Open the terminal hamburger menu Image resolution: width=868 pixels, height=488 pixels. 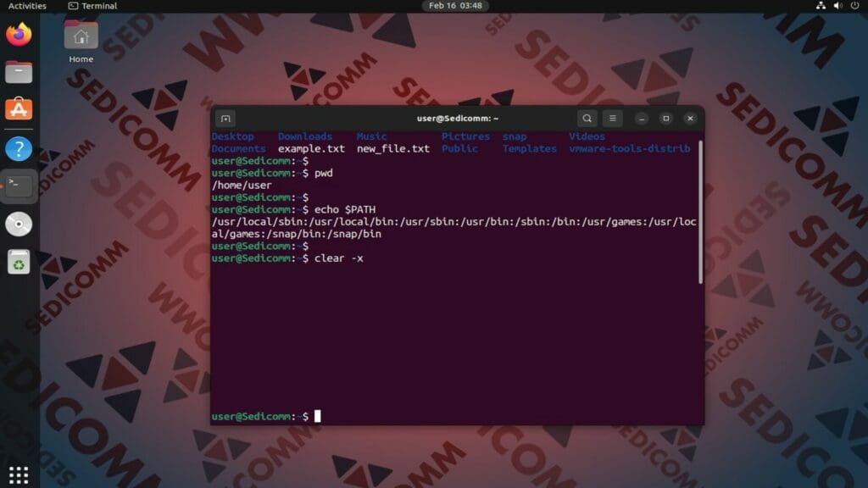[x=612, y=119]
